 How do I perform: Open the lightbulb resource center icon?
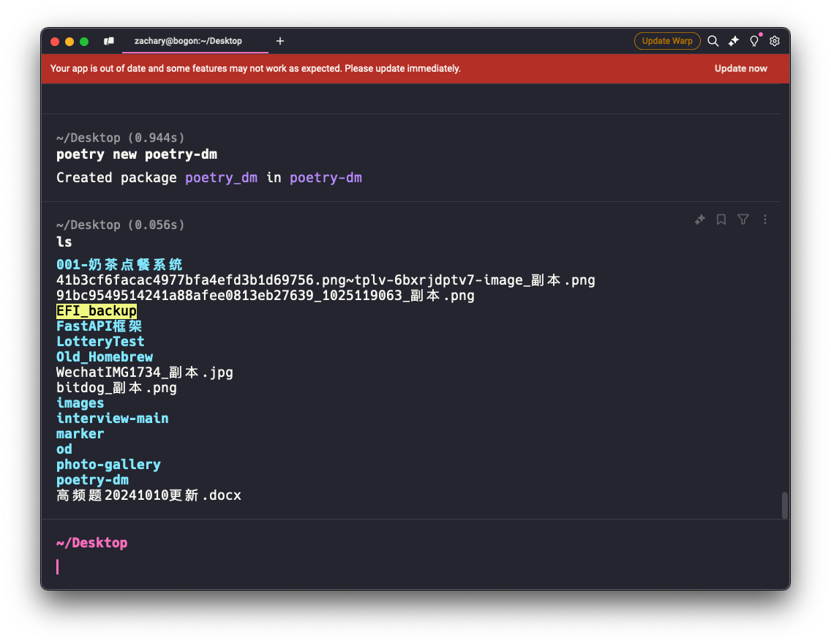click(x=754, y=41)
